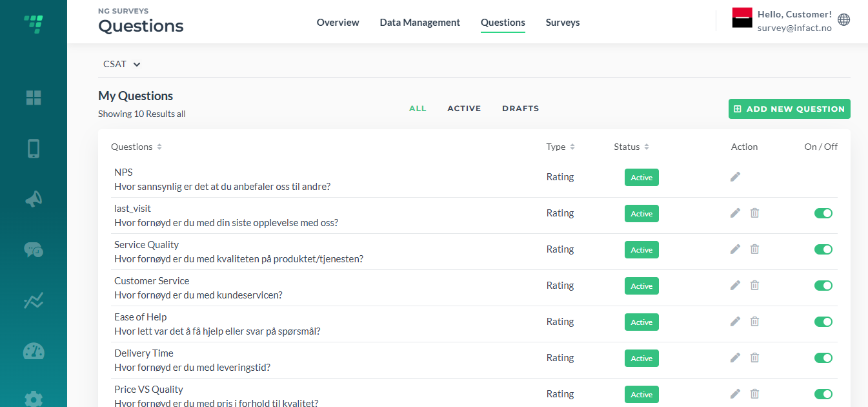Edit the NPS question with pencil icon
Screen dimensions: 868x407
tap(735, 176)
